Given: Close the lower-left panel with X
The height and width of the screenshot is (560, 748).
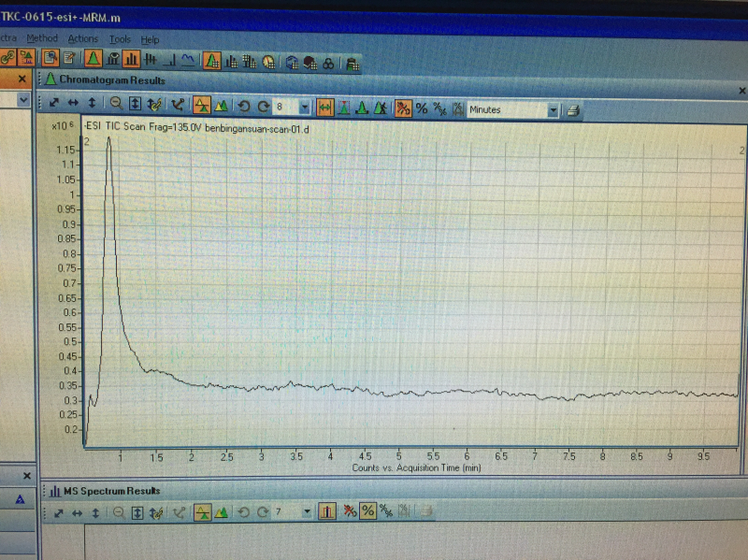Looking at the screenshot, I should [x=27, y=476].
